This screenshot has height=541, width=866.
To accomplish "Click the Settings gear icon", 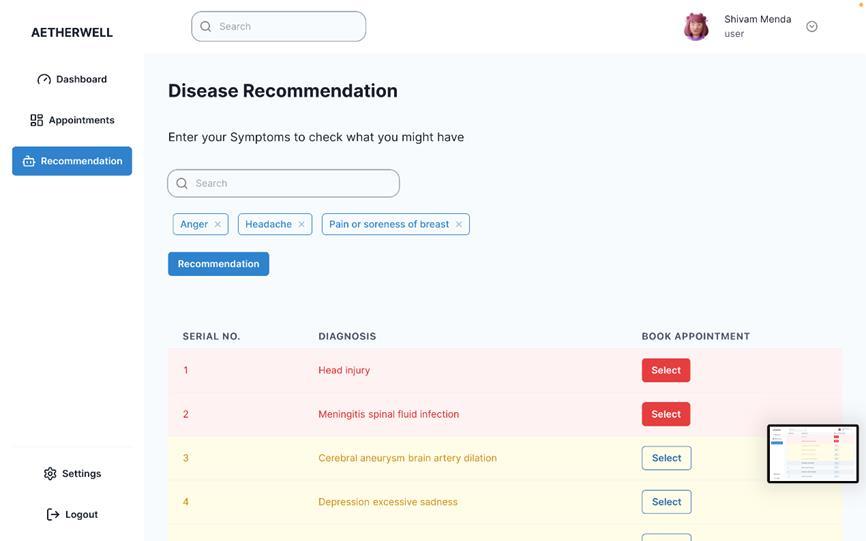I will tap(50, 474).
